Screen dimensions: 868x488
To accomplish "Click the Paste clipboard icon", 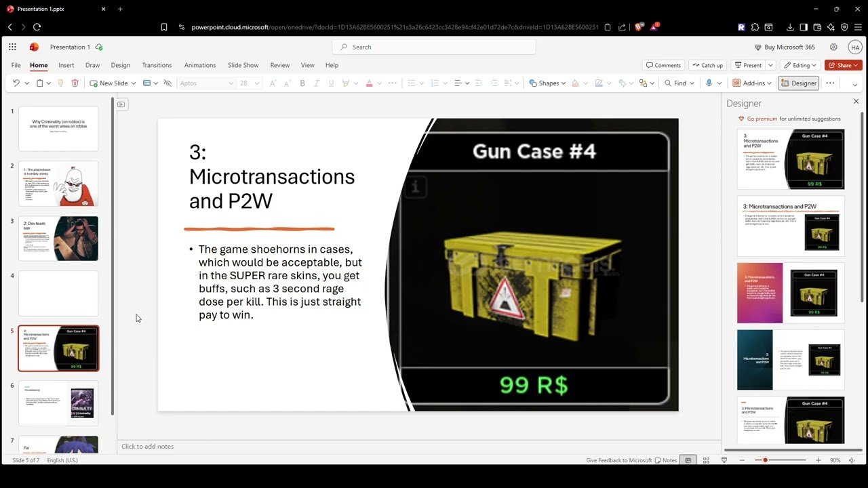I will (x=39, y=83).
